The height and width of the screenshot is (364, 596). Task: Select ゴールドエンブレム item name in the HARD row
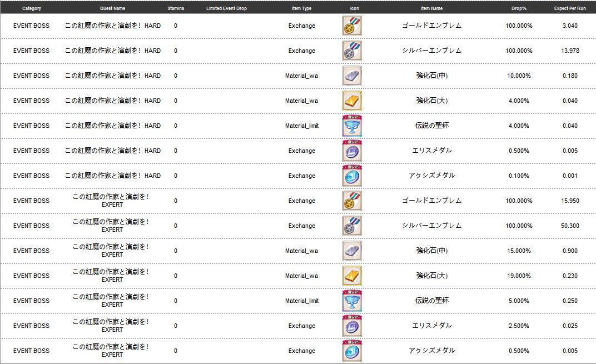click(x=432, y=26)
